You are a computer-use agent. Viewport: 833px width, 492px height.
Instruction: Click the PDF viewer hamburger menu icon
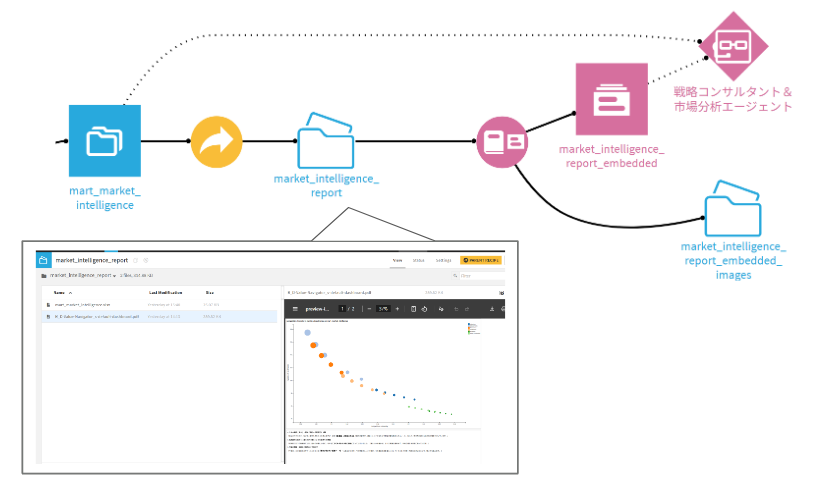point(295,309)
